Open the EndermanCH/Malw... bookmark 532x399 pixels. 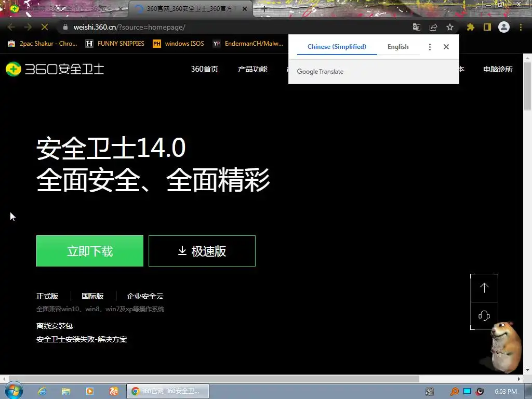248,44
